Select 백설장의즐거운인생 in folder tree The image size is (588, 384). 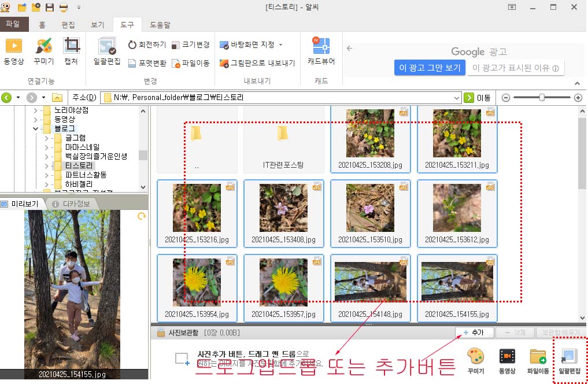coord(96,156)
